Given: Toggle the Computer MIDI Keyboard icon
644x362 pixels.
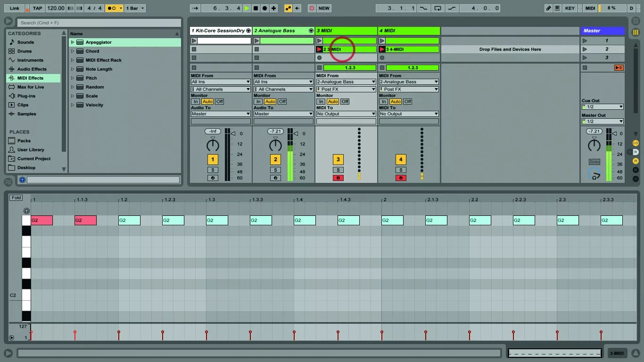Looking at the screenshot, I should (557, 8).
